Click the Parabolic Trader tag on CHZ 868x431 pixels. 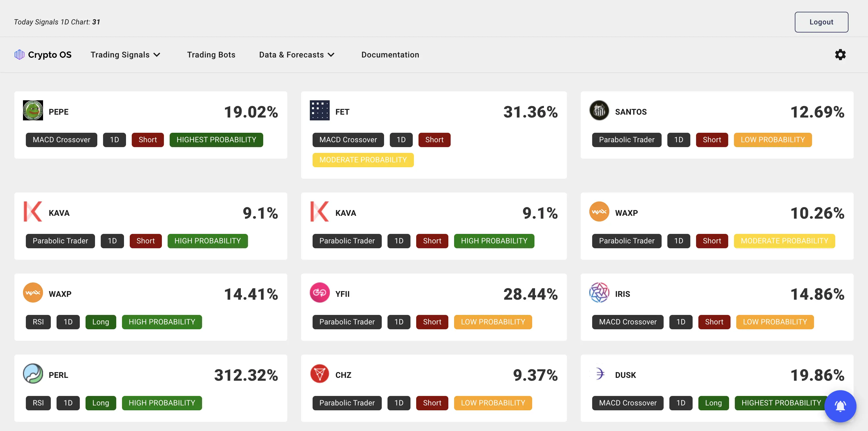coord(347,403)
